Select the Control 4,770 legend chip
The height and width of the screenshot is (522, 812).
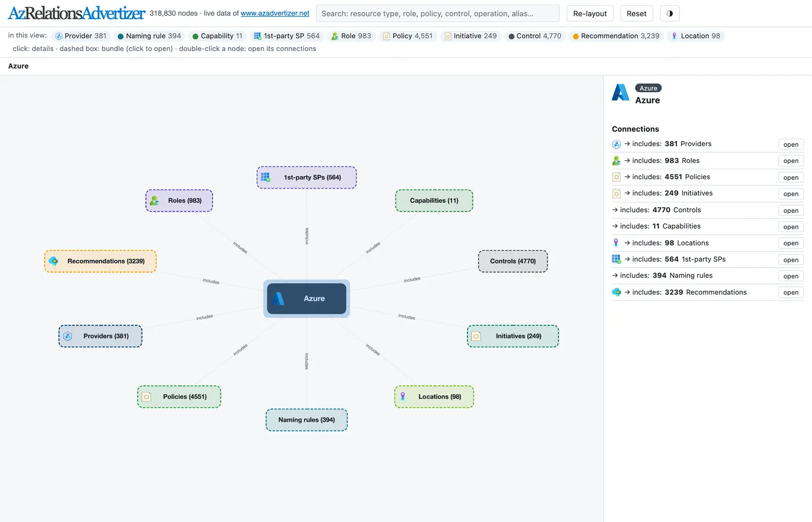click(x=535, y=36)
